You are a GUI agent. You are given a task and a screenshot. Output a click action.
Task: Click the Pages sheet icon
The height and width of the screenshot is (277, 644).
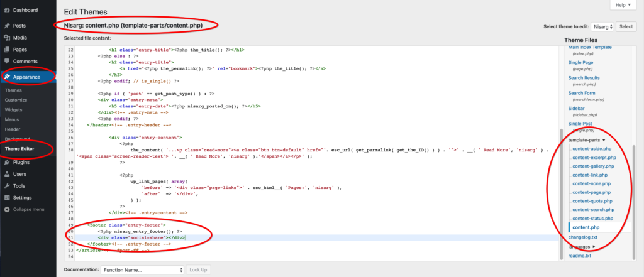pos(7,49)
